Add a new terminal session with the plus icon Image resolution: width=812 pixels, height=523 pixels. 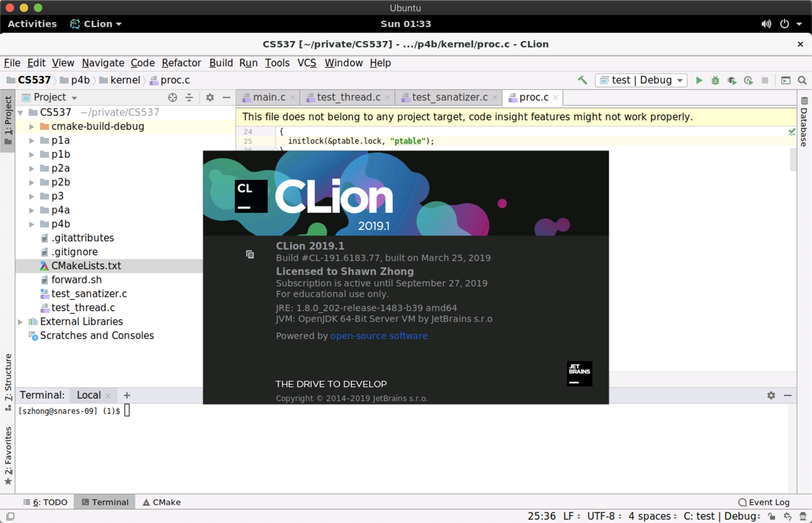(127, 395)
